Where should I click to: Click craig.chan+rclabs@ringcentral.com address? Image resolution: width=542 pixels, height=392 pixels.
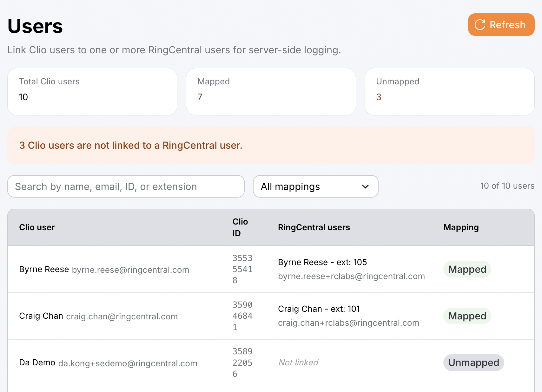[348, 323]
